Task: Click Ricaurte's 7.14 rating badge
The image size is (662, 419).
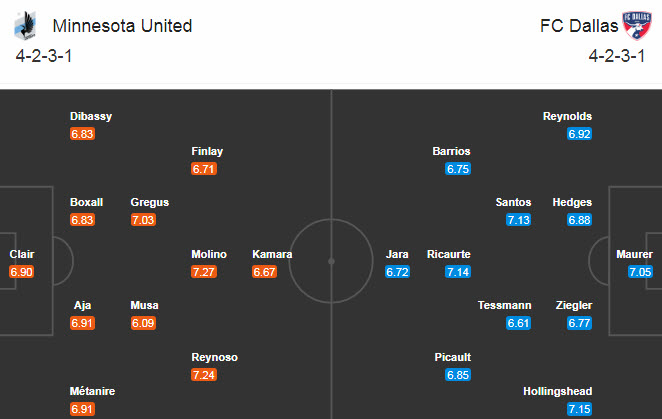Action: pyautogui.click(x=458, y=272)
